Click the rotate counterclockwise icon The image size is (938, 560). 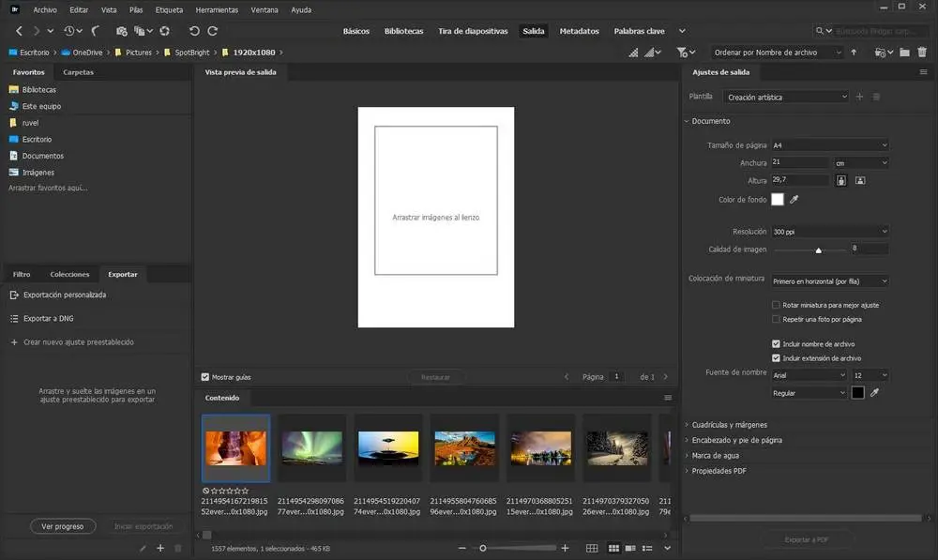(x=194, y=31)
